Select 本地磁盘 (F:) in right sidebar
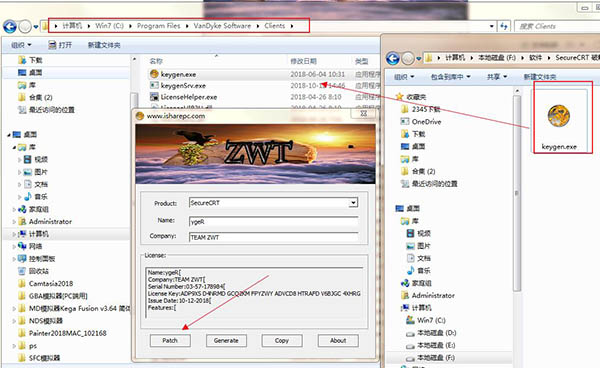 tap(431, 358)
